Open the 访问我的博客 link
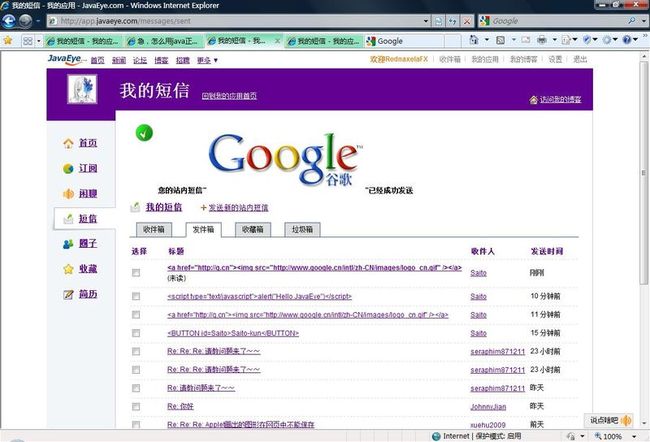The height and width of the screenshot is (442, 650). point(560,100)
